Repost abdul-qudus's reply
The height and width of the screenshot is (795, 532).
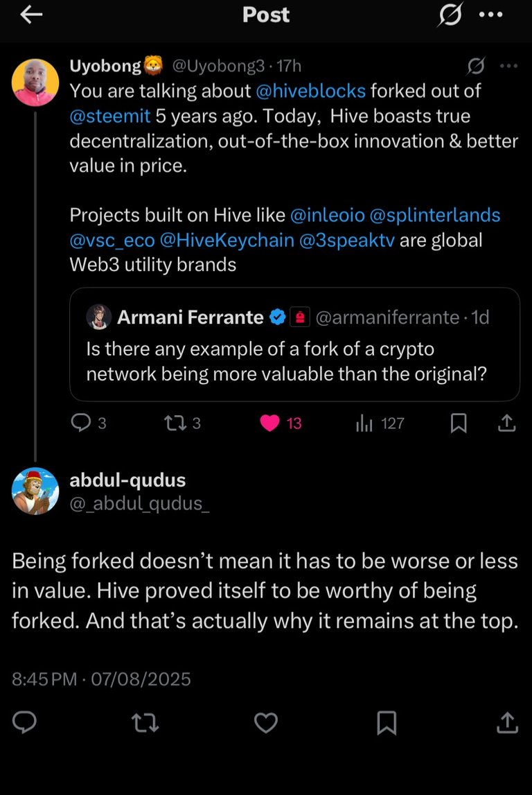(x=145, y=723)
